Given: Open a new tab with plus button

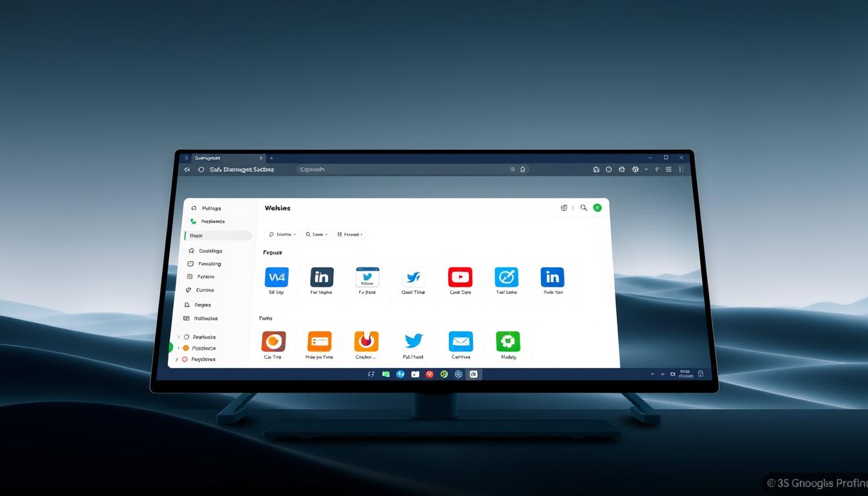Looking at the screenshot, I should [x=271, y=158].
